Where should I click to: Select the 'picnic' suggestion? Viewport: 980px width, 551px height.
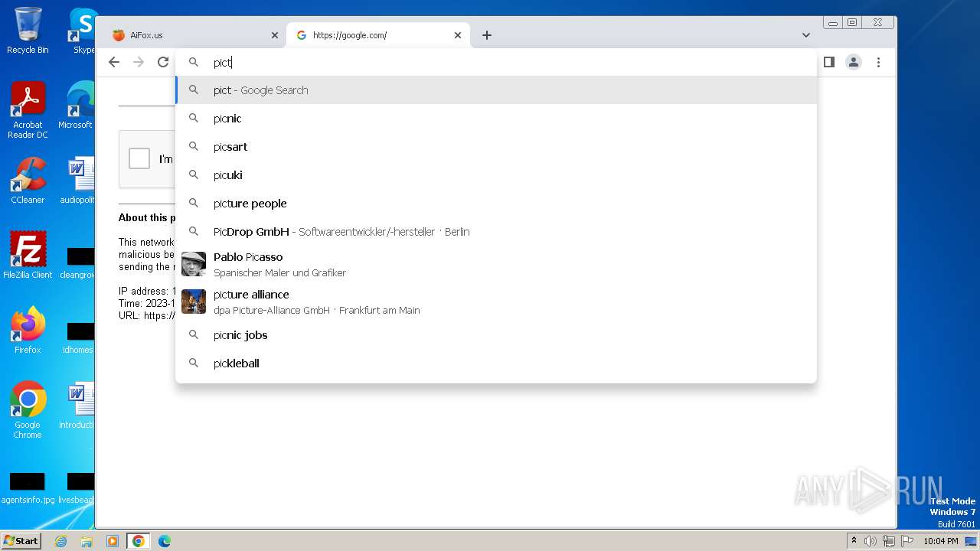click(x=496, y=119)
